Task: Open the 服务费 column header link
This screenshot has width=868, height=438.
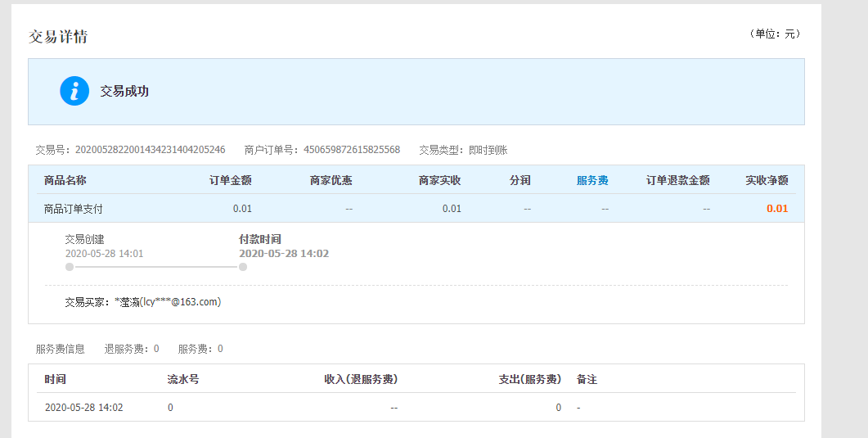Action: click(592, 180)
